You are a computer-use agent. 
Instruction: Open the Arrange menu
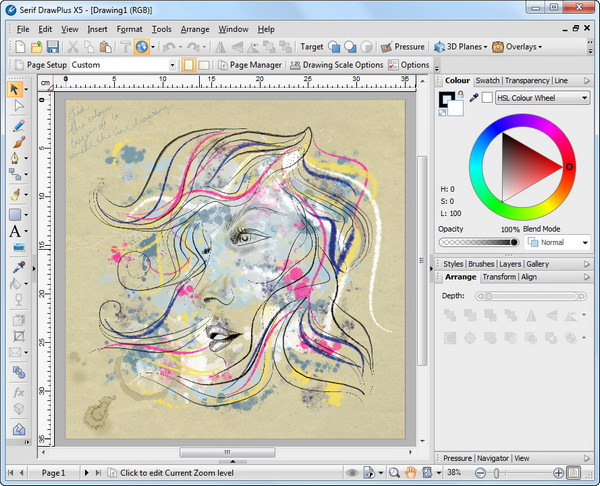tap(195, 29)
